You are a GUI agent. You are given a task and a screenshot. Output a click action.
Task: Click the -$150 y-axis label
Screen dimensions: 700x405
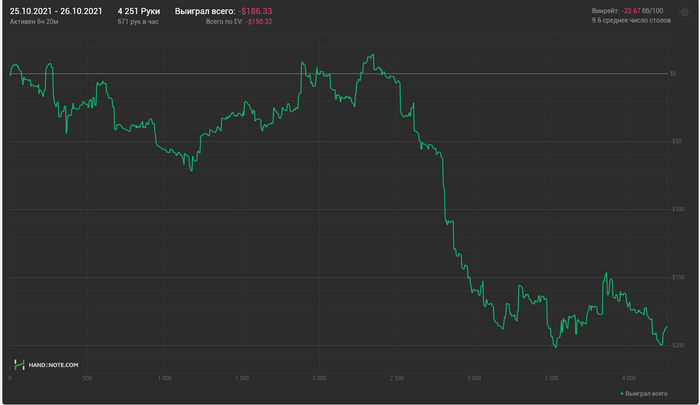tap(677, 277)
